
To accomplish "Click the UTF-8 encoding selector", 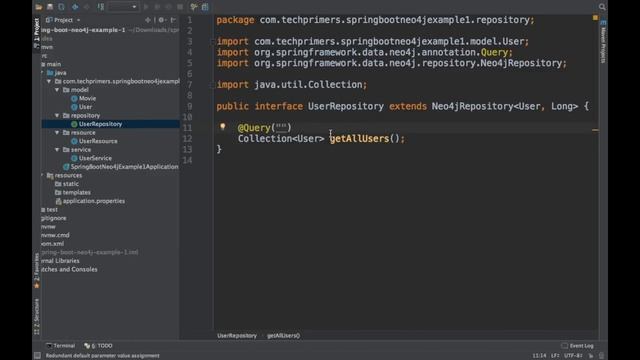I will 573,356.
